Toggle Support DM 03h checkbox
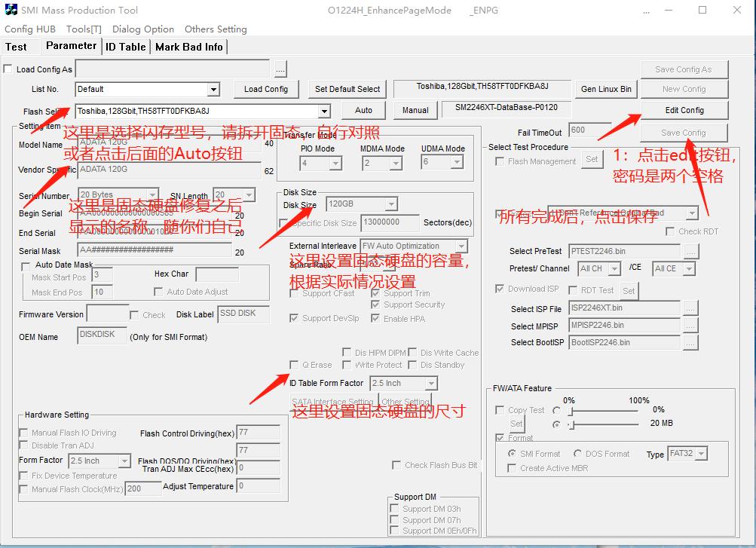This screenshot has height=548, width=756. pyautogui.click(x=395, y=509)
